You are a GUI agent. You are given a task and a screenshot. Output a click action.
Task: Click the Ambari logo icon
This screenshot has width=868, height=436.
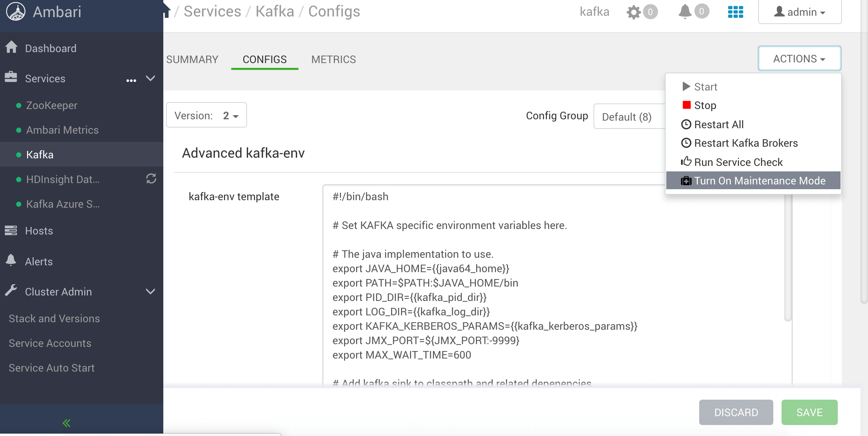point(16,12)
